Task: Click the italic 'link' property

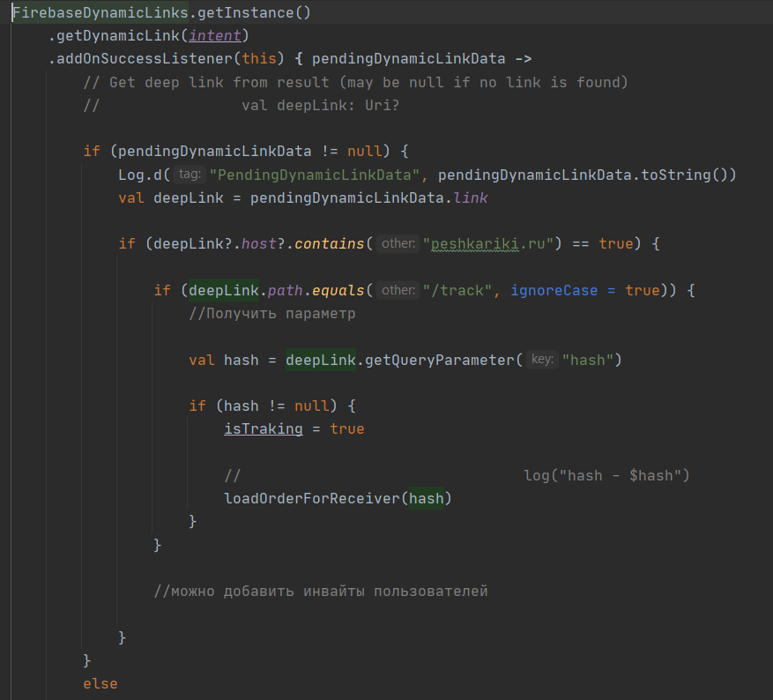Action: (x=471, y=198)
